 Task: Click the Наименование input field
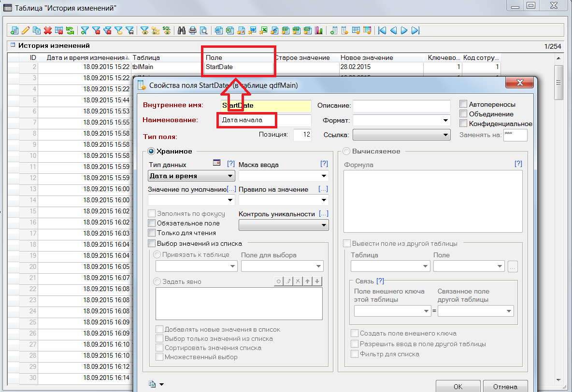(264, 120)
